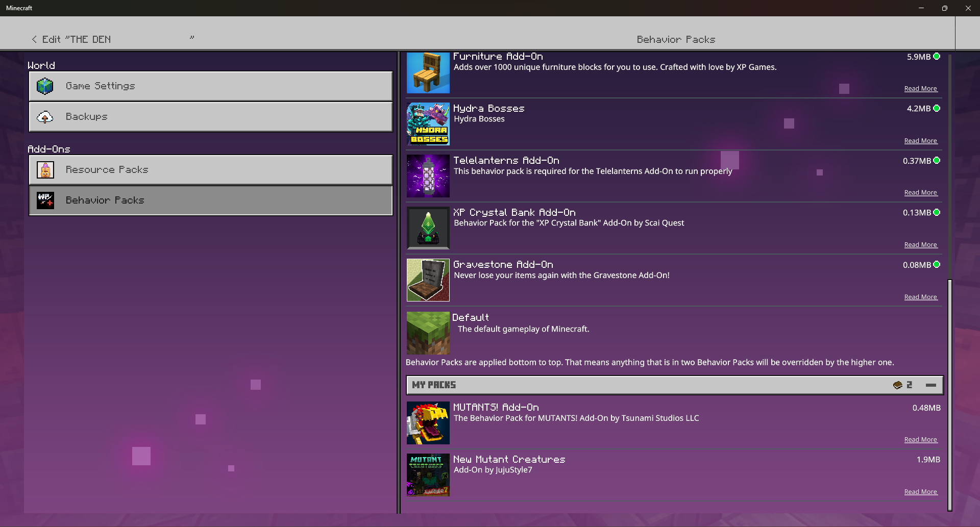980x527 pixels.
Task: Close the Minecraft window
Action: (x=968, y=8)
